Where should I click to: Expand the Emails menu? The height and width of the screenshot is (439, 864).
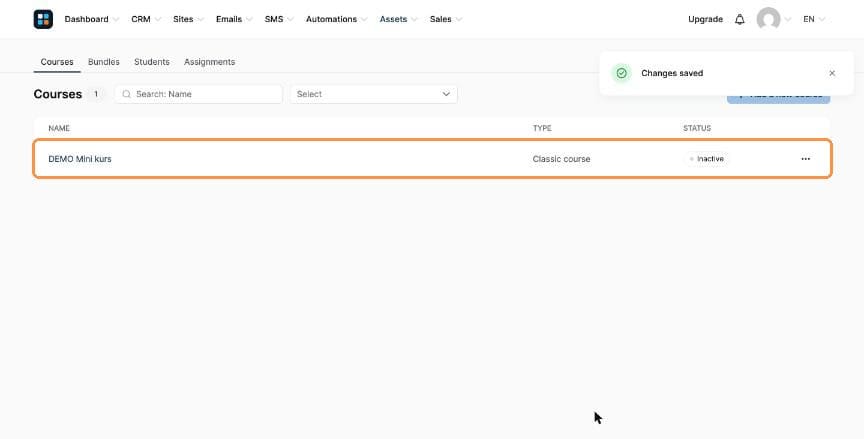[234, 19]
